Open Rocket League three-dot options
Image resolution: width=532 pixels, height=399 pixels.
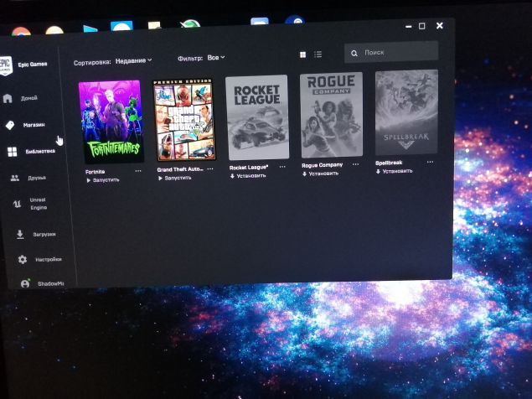[282, 167]
